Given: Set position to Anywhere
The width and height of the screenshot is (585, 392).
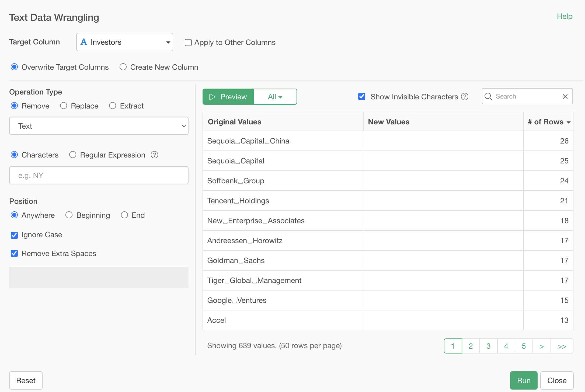Looking at the screenshot, I should (x=14, y=215).
